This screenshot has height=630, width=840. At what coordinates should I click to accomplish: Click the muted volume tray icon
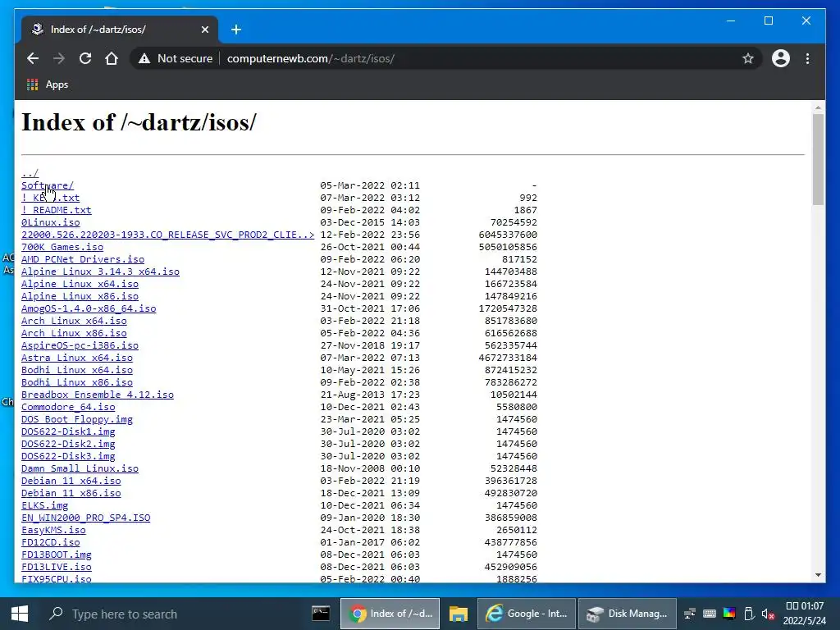[768, 614]
